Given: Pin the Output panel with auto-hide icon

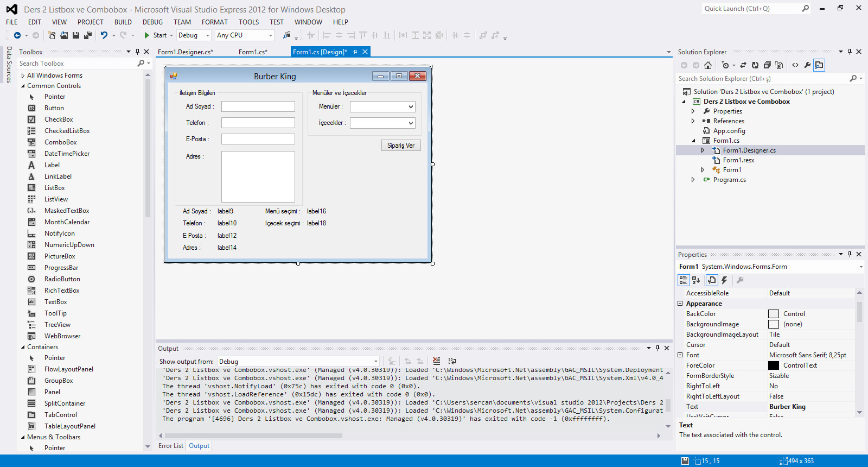Looking at the screenshot, I should click(x=658, y=348).
